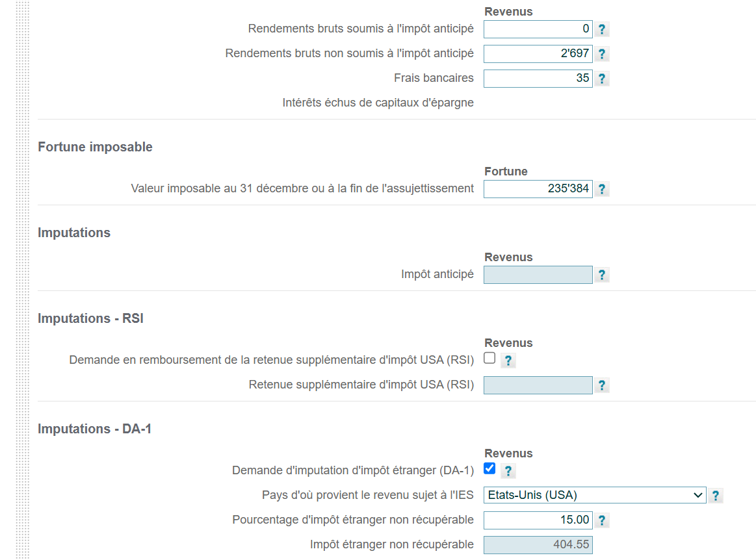Image resolution: width=756 pixels, height=560 pixels.
Task: Click the greyed Impôt anticipé field
Action: click(x=538, y=275)
